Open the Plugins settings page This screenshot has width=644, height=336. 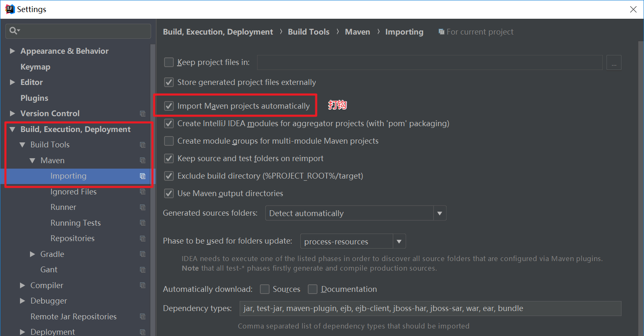35,98
